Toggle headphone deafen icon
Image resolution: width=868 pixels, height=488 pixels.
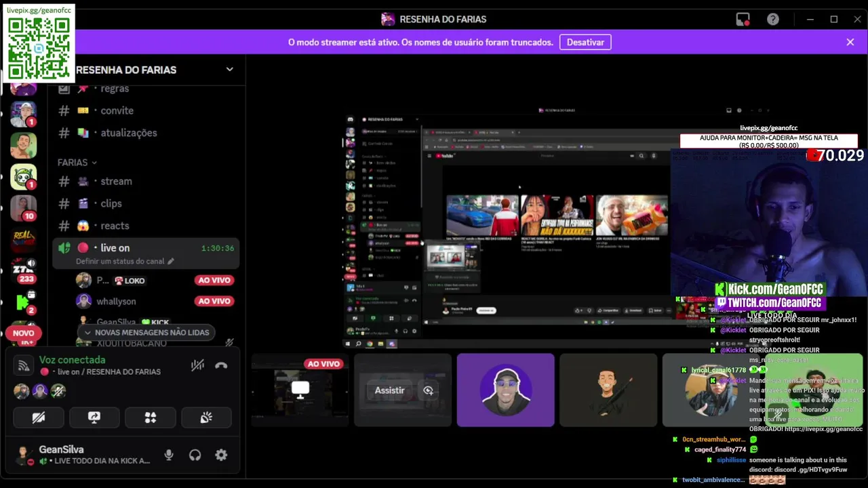coord(195,455)
